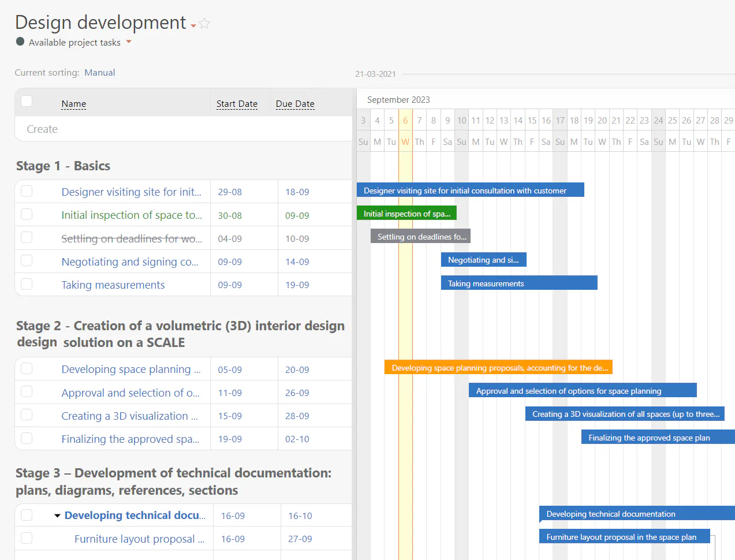
Task: Select the Finalizing the approved space plan bar
Action: coord(658,438)
